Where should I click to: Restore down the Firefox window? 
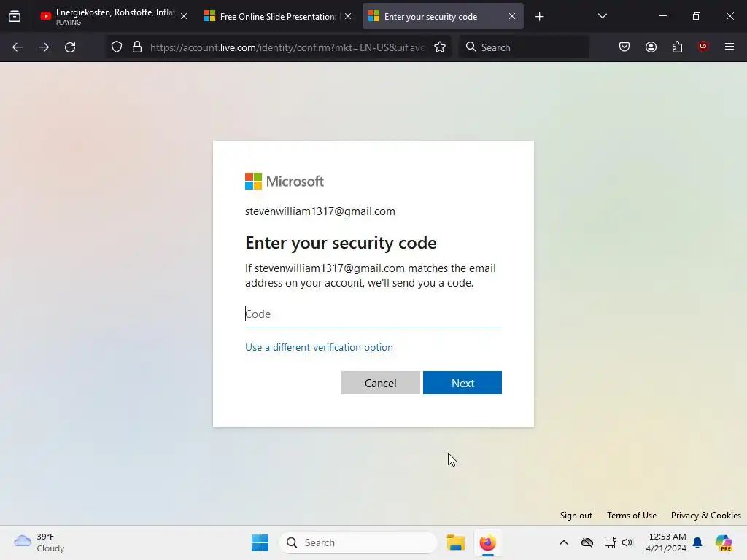coord(697,16)
